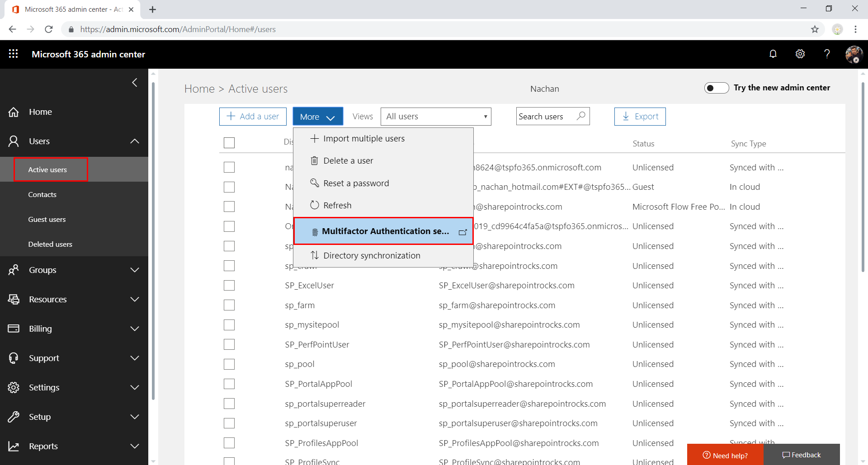The width and height of the screenshot is (868, 465).
Task: Select Reset a password from menu
Action: pyautogui.click(x=356, y=183)
